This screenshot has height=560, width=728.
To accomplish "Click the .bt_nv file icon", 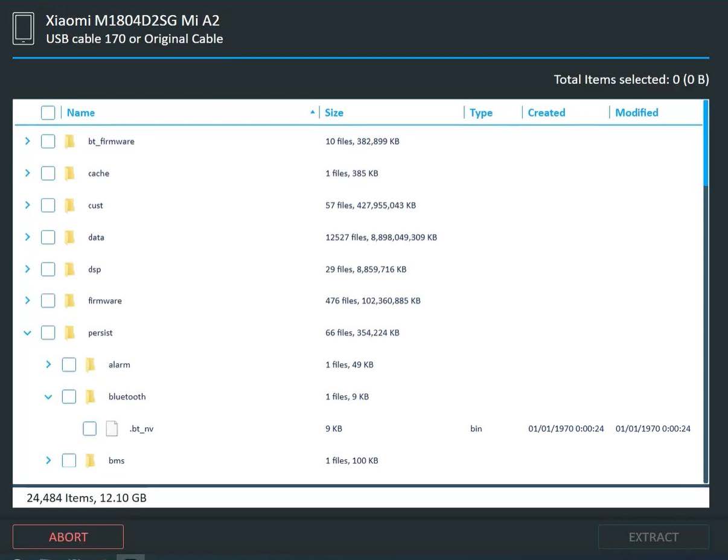I will pos(112,428).
